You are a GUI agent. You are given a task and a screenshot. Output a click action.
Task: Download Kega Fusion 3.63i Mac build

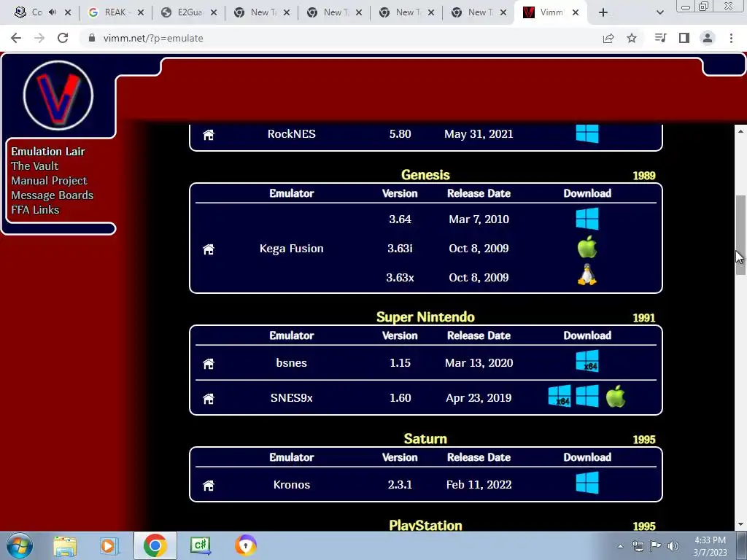[587, 247]
